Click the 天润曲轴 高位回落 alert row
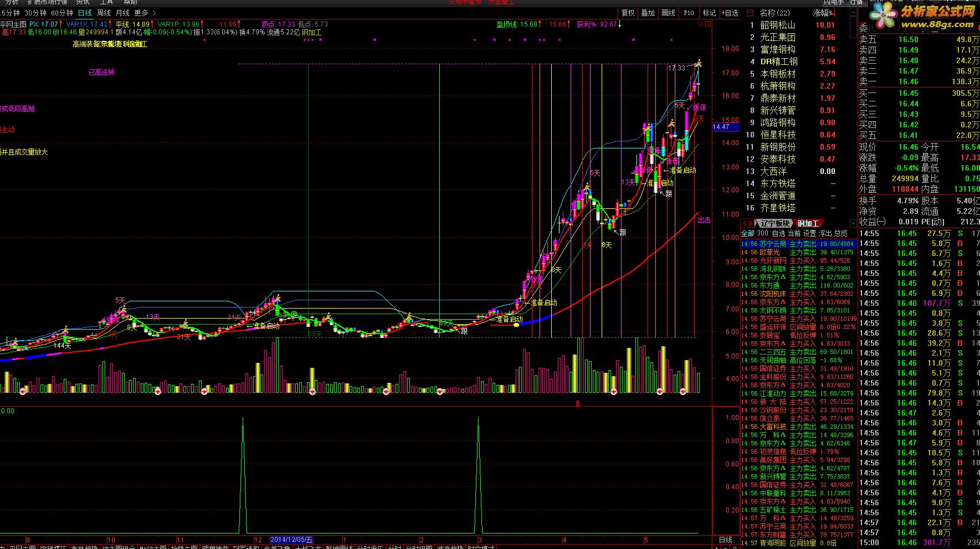The image size is (980, 549). 798,360
